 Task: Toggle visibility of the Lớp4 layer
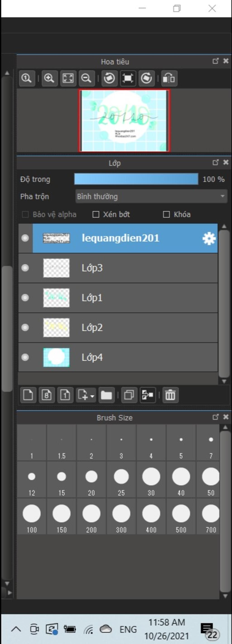[25, 357]
